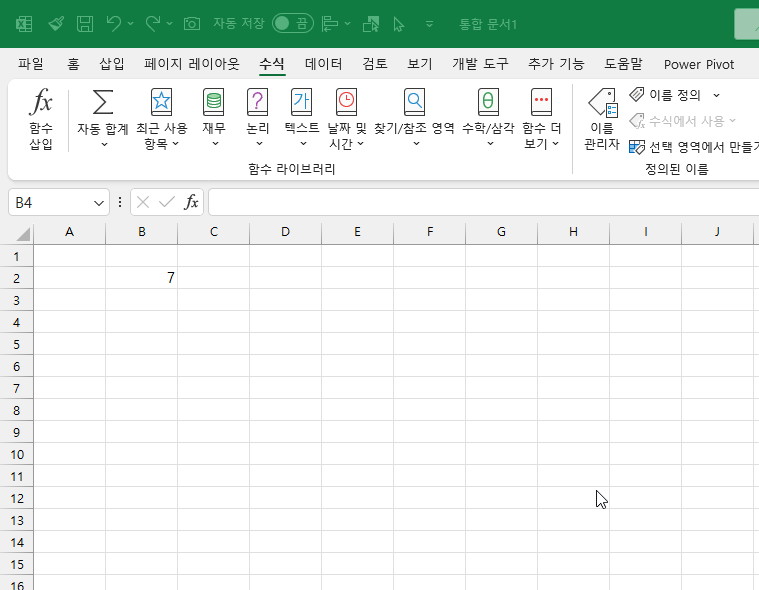The height and width of the screenshot is (590, 759).
Task: Open the align objects dropdown arrow
Action: (x=348, y=24)
